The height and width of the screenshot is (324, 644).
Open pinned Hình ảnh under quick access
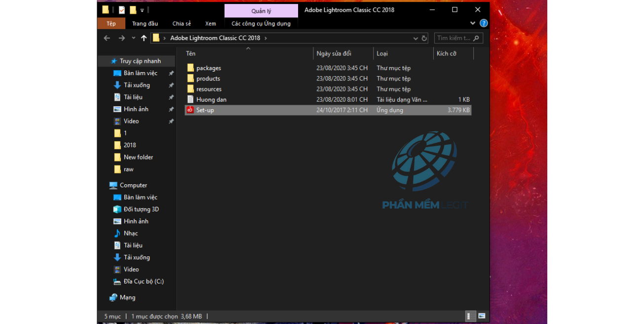[136, 109]
